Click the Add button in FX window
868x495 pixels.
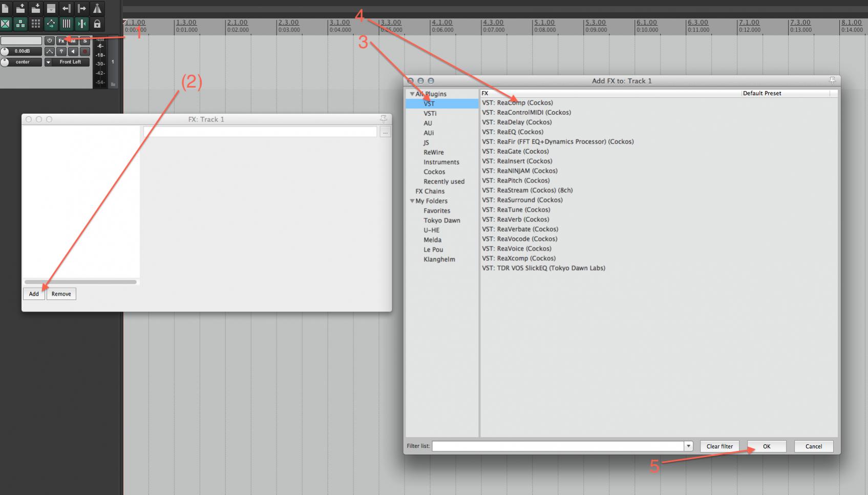[x=34, y=294]
